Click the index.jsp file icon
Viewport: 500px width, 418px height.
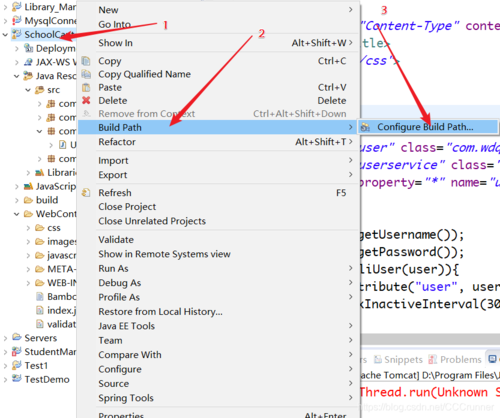click(x=40, y=310)
